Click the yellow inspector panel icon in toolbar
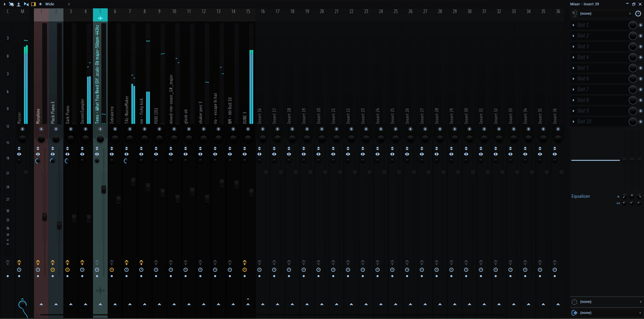Image resolution: width=644 pixels, height=319 pixels. click(x=33, y=4)
